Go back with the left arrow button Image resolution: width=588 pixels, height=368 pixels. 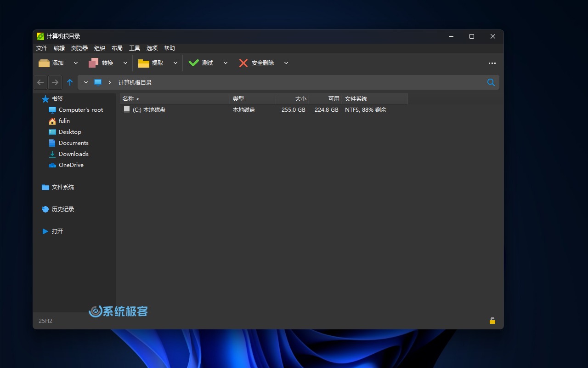tap(40, 82)
